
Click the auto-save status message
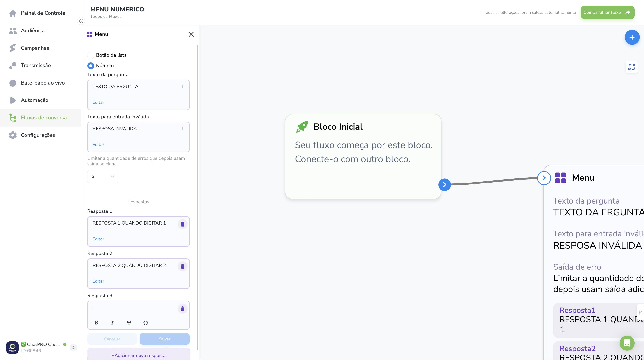529,12
